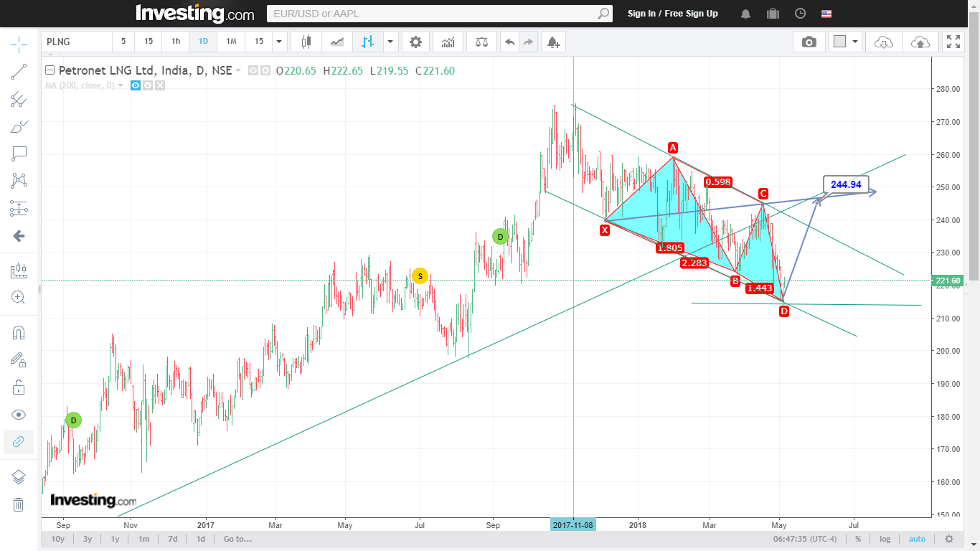The width and height of the screenshot is (980, 551).
Task: Toggle fullscreen chart mode
Action: pyautogui.click(x=953, y=42)
